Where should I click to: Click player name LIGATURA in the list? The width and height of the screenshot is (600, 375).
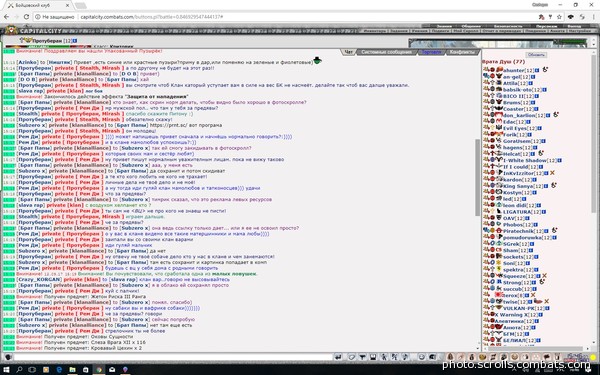517,212
